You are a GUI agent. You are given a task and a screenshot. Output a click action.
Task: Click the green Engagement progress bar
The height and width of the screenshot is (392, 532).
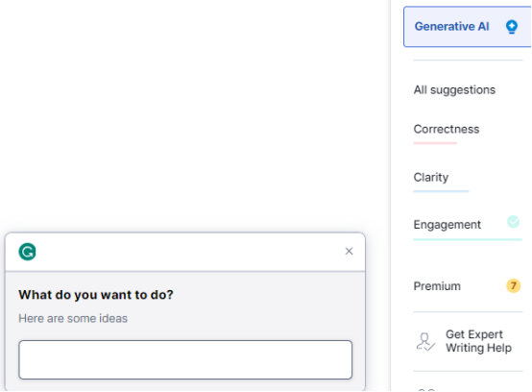468,239
